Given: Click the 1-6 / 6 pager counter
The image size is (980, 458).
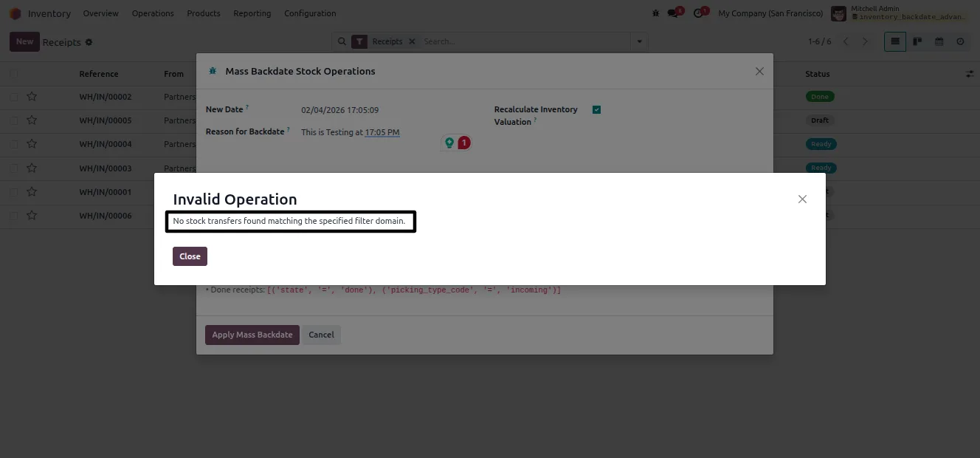Looking at the screenshot, I should 819,42.
